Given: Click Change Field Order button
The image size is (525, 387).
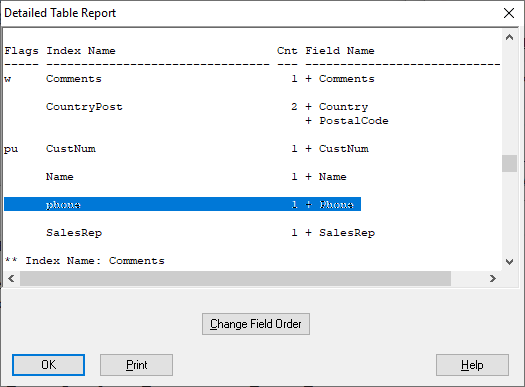Looking at the screenshot, I should point(256,324).
